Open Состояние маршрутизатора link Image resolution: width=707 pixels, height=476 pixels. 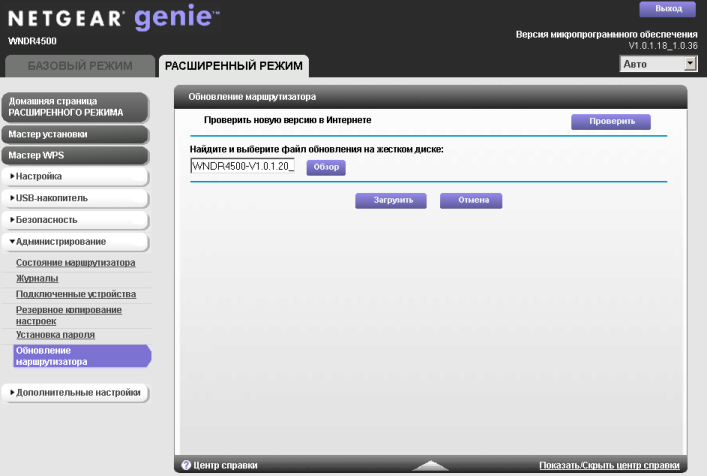75,262
